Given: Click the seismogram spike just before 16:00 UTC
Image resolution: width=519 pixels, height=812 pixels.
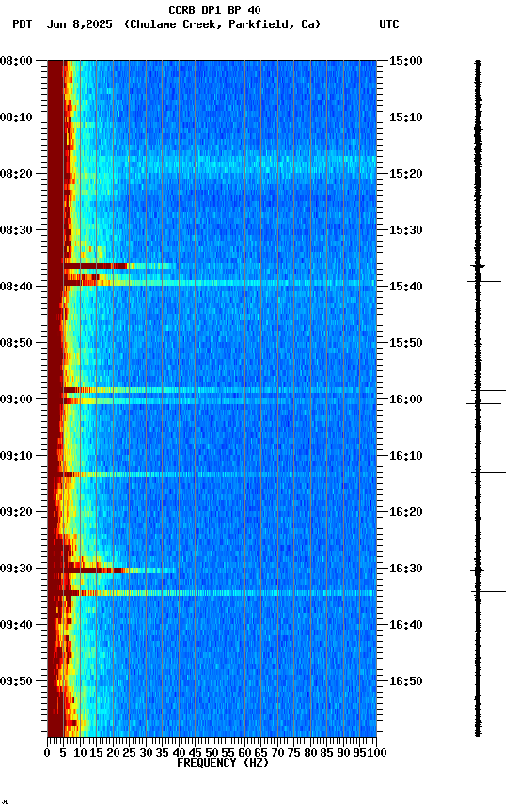Looking at the screenshot, I should pyautogui.click(x=488, y=390).
